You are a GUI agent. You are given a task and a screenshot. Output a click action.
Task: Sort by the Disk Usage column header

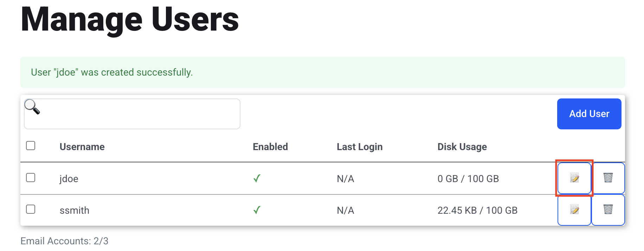(x=462, y=147)
